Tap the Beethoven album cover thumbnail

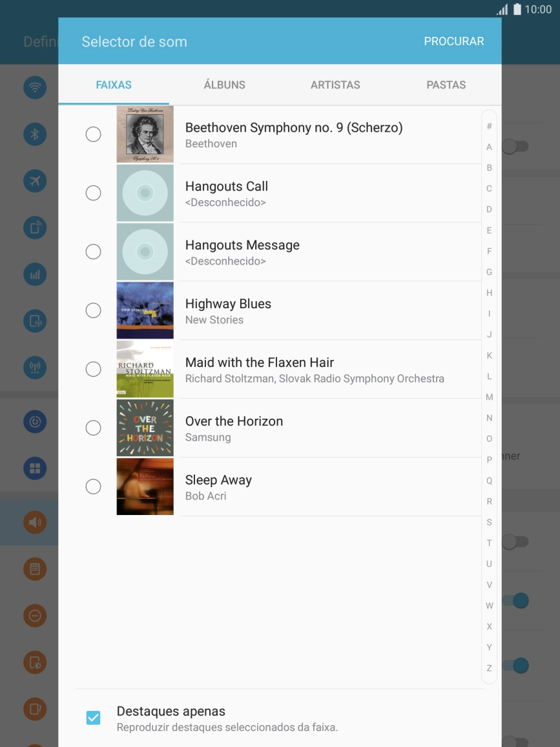click(145, 134)
